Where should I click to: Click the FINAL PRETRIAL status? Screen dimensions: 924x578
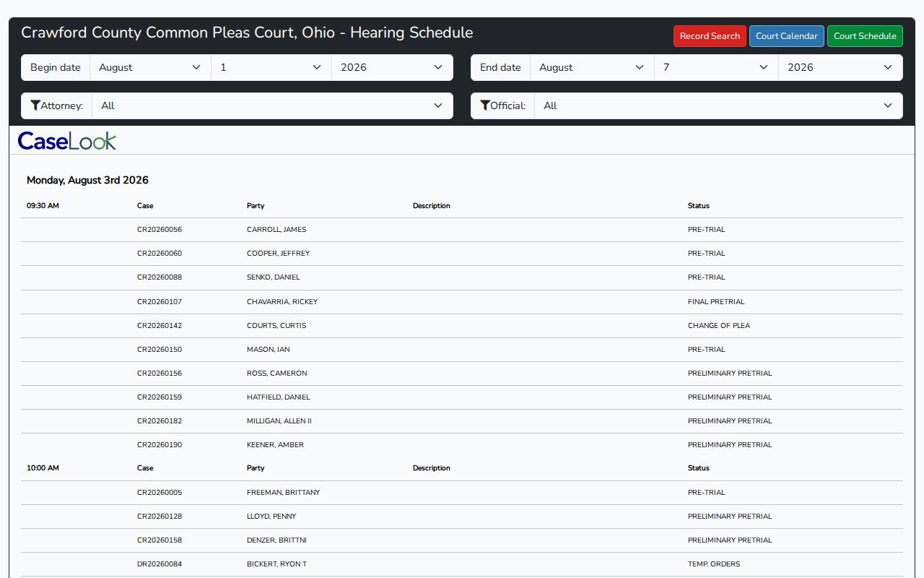click(x=716, y=302)
